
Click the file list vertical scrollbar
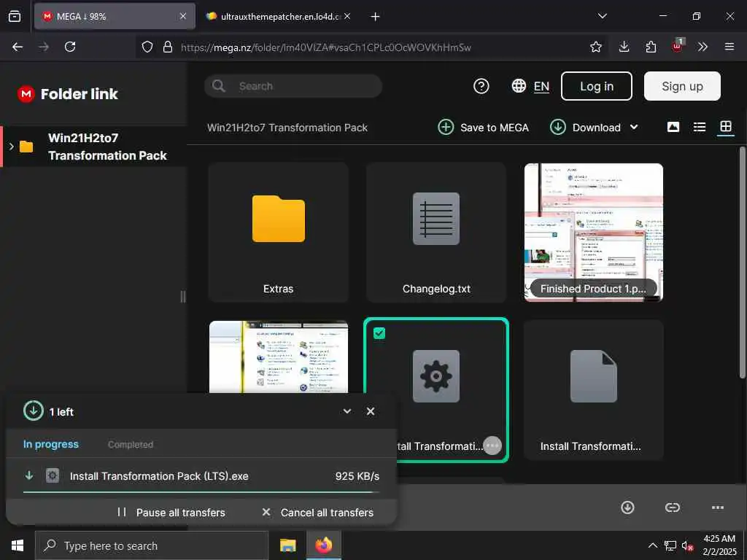(742, 262)
